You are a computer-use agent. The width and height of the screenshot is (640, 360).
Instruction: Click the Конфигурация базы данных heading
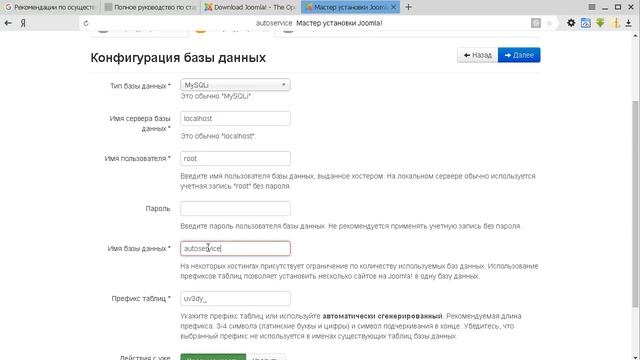(178, 58)
